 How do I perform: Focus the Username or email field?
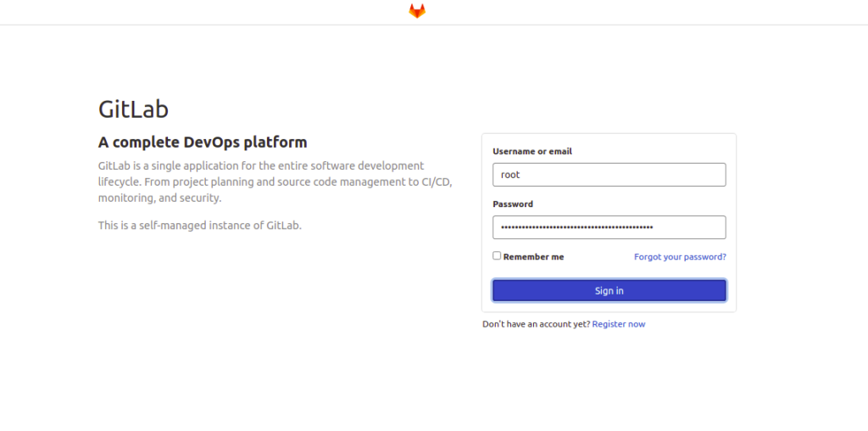pos(609,175)
